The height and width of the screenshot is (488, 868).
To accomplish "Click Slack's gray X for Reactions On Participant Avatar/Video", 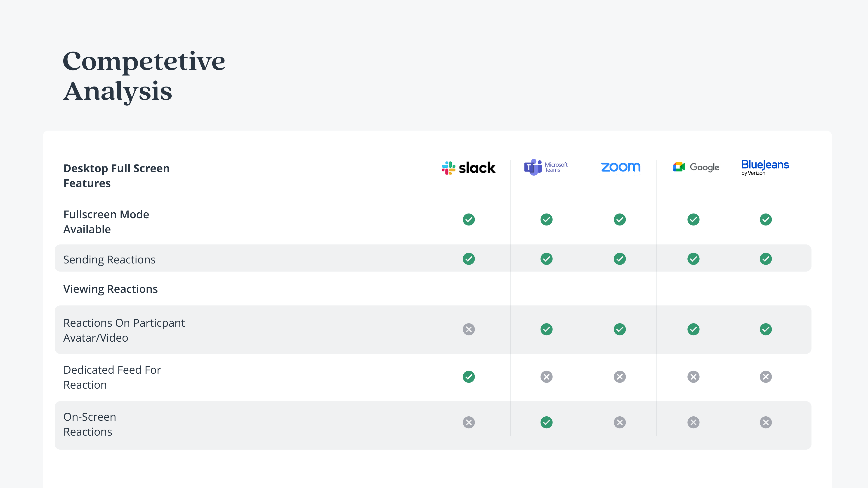I will 469,329.
